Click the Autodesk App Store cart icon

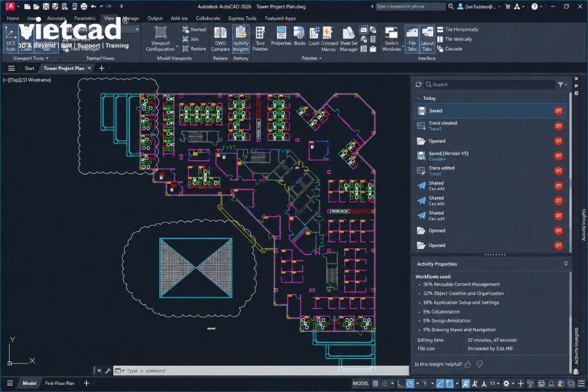(508, 7)
